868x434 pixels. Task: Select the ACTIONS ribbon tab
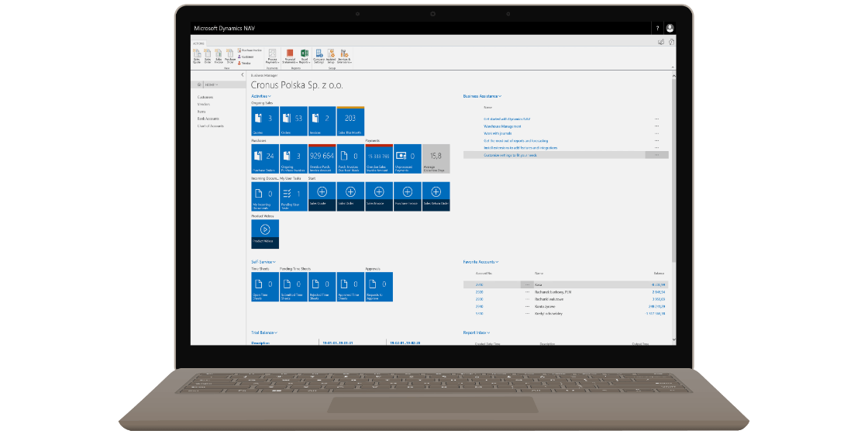pyautogui.click(x=198, y=43)
